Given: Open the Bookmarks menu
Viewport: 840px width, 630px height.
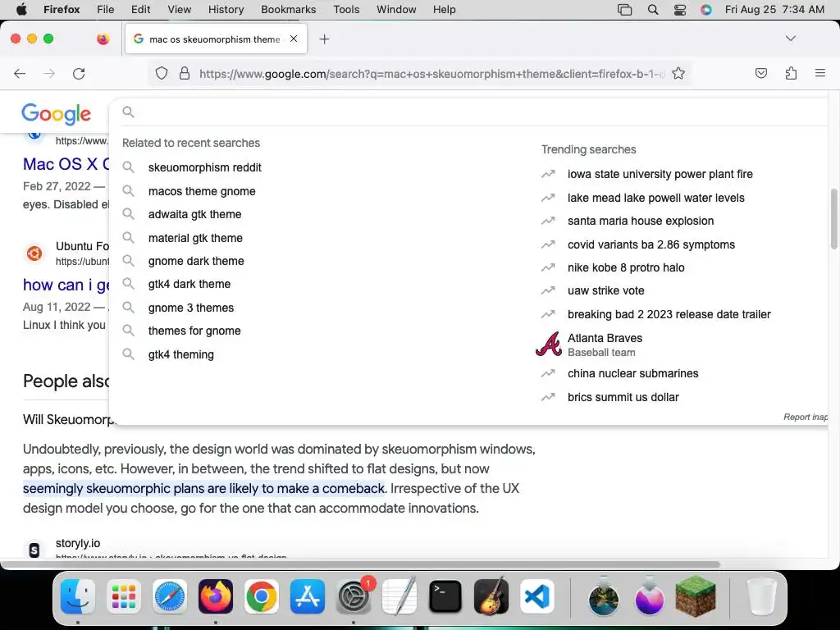Looking at the screenshot, I should [288, 10].
